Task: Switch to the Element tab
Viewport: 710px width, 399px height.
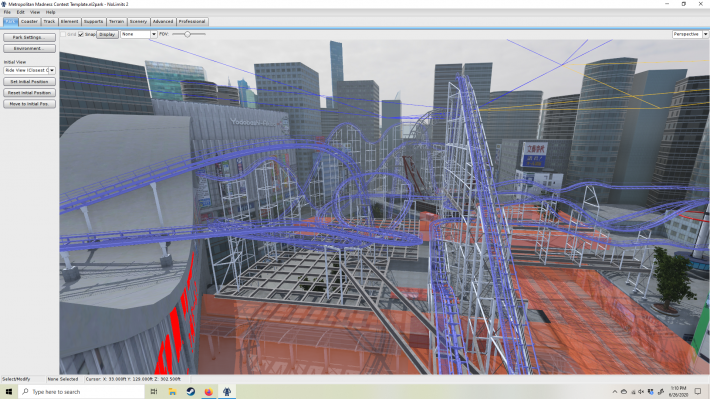Action: click(69, 22)
